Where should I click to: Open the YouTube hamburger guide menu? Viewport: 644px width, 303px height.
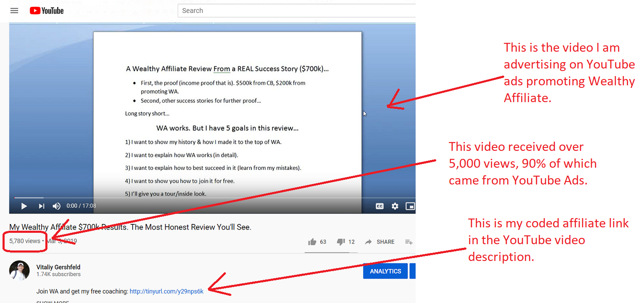(14, 11)
